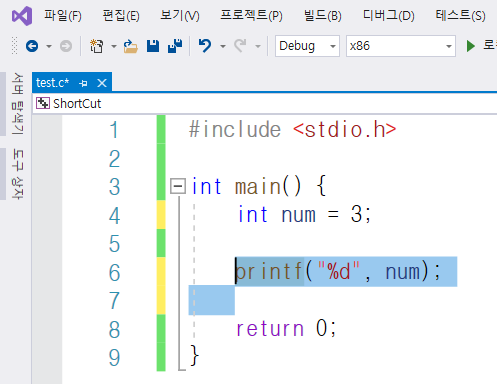Screen dimensions: 497x384
Task: Open the ShortCut scope navigation dropdown
Action: [x=265, y=104]
